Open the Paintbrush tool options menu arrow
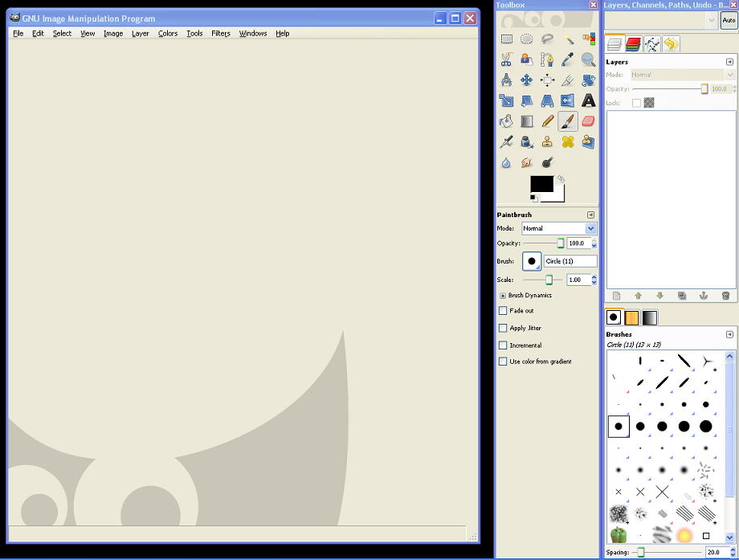Image resolution: width=739 pixels, height=560 pixels. pos(590,215)
